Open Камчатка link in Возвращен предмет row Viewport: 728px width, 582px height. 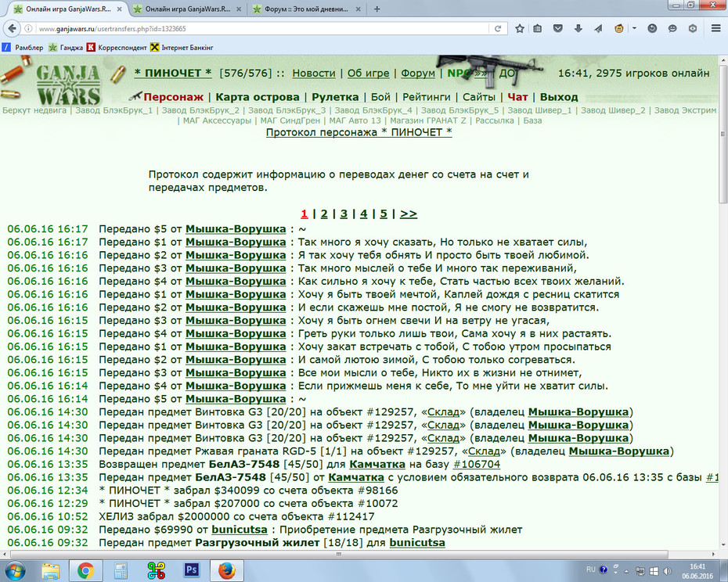pyautogui.click(x=377, y=464)
